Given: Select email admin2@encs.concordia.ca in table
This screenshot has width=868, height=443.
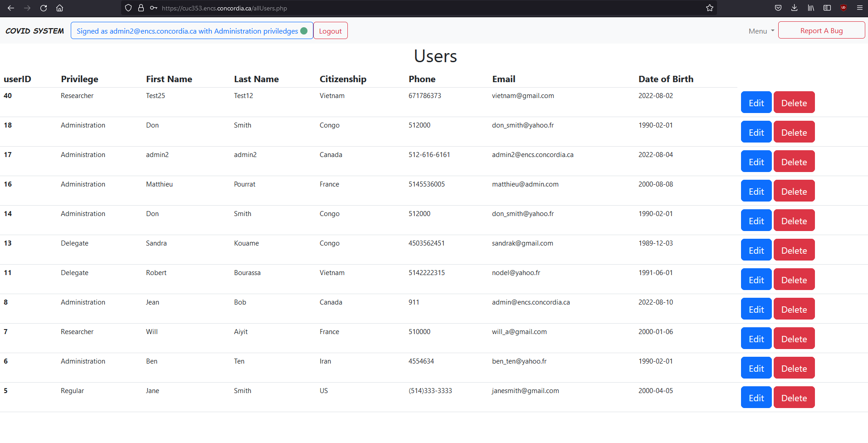Looking at the screenshot, I should point(532,155).
